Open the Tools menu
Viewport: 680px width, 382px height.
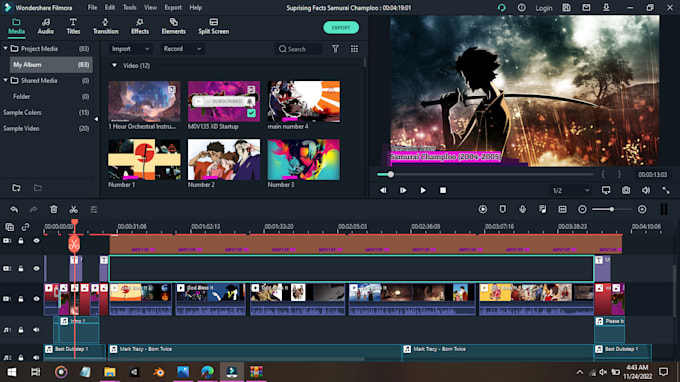pyautogui.click(x=129, y=7)
